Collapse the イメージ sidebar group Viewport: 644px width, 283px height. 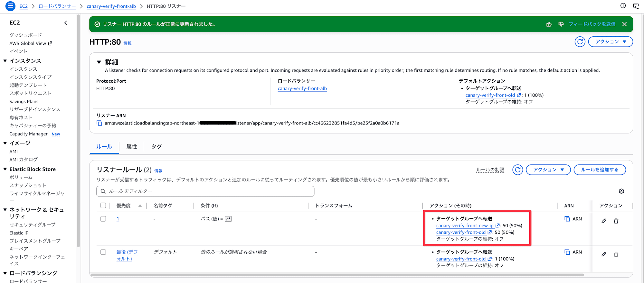[x=5, y=143]
